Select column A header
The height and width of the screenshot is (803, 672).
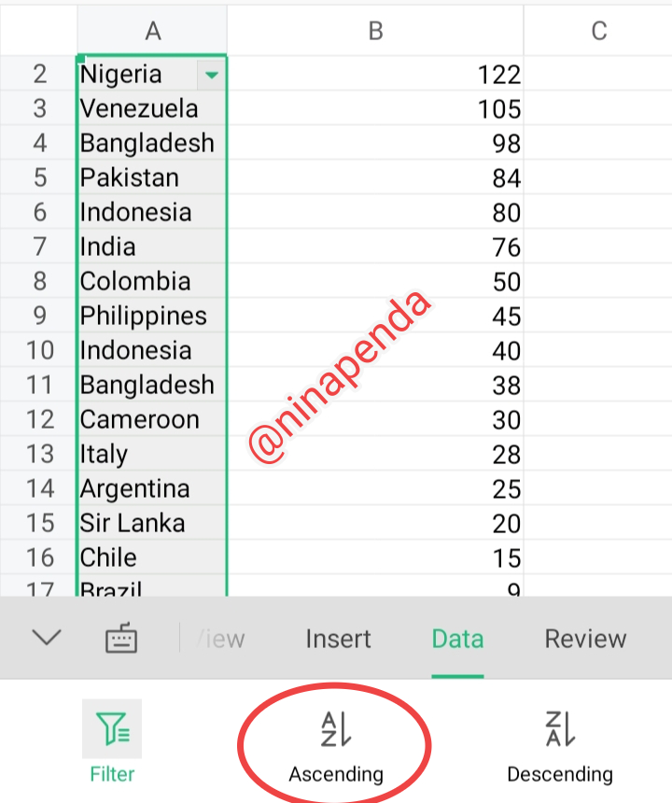[152, 31]
